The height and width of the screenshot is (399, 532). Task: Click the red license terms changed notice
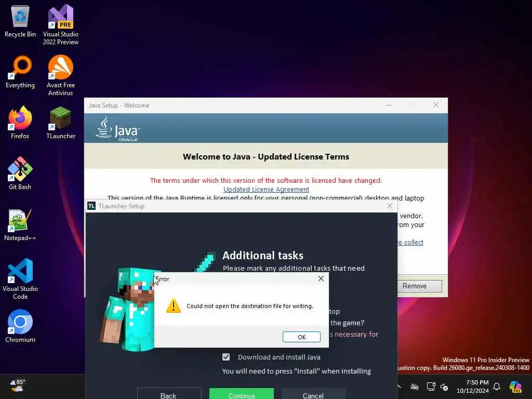[266, 180]
